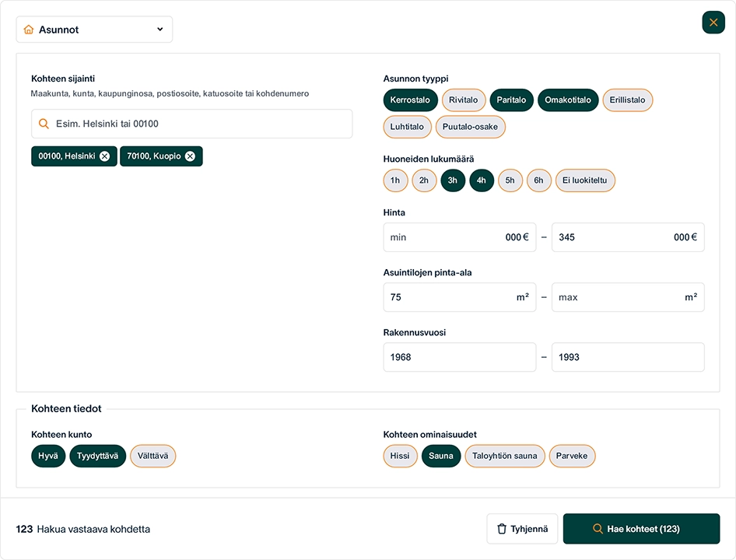Click the construction year start field showing 1968
The image size is (736, 560).
click(459, 357)
